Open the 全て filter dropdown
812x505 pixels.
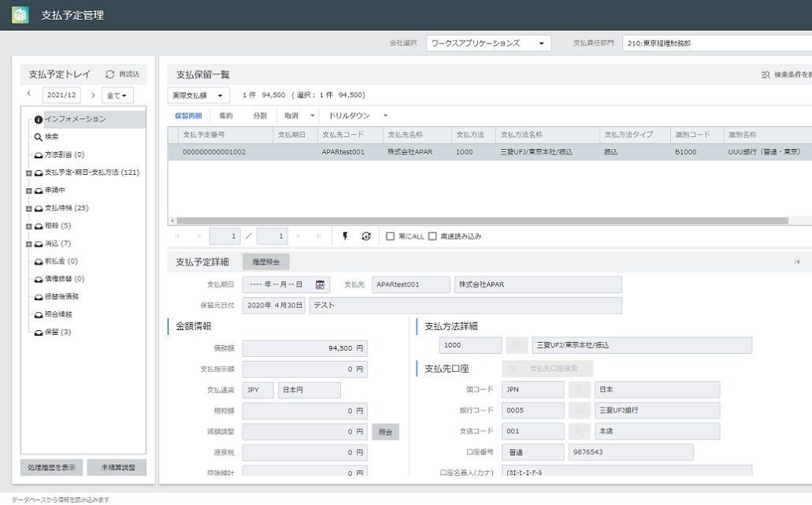(x=117, y=95)
